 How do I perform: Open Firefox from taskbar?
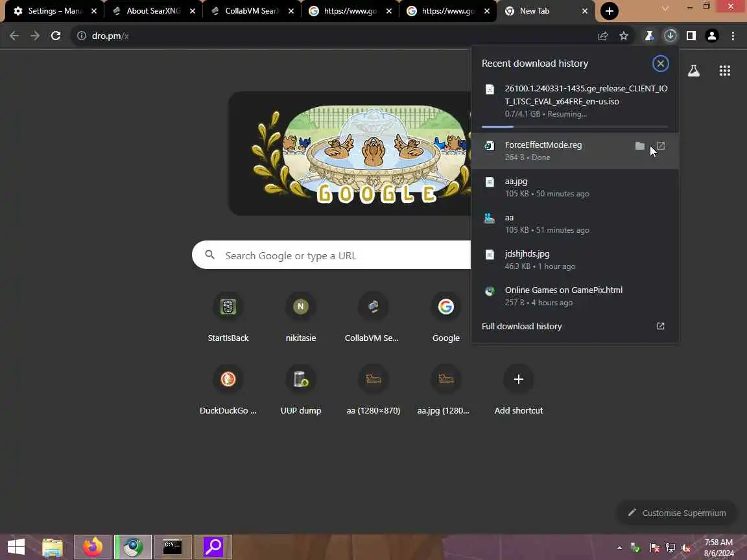point(93,546)
